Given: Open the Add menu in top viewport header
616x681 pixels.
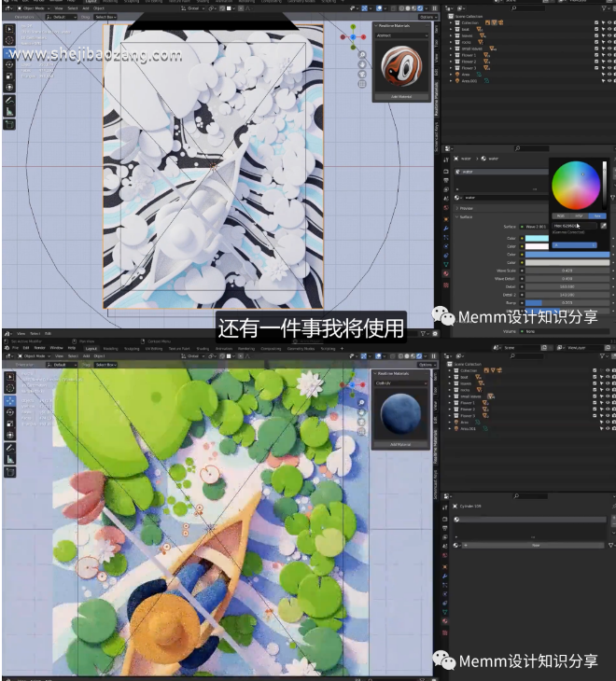Looking at the screenshot, I should coord(84,8).
